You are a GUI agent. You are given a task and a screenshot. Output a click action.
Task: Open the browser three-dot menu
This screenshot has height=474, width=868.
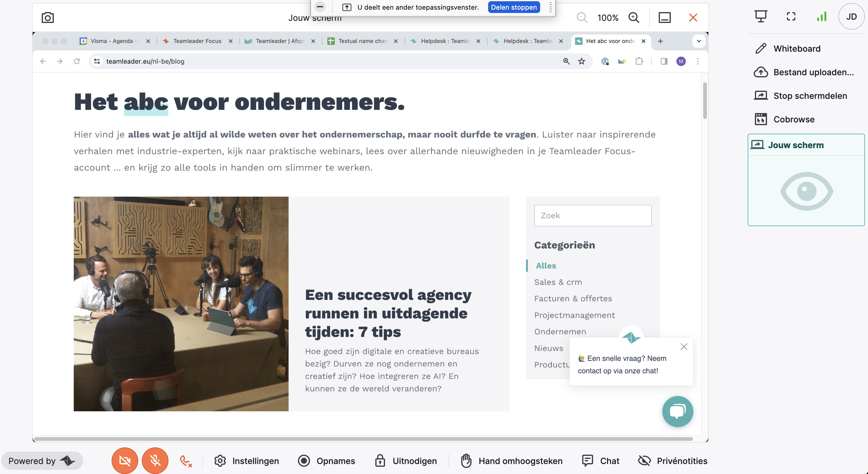698,61
